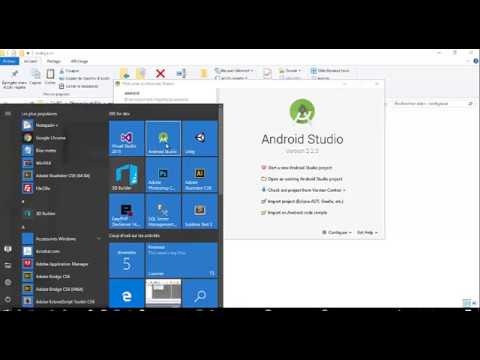Click the Explorer search field
The width and height of the screenshot is (480, 360).
pyautogui.click(x=433, y=104)
